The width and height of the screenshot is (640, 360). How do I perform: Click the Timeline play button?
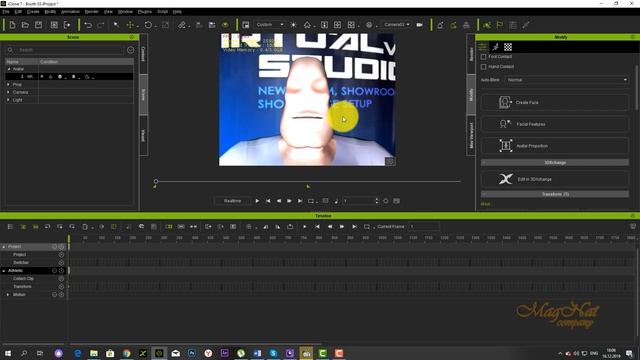click(304, 227)
